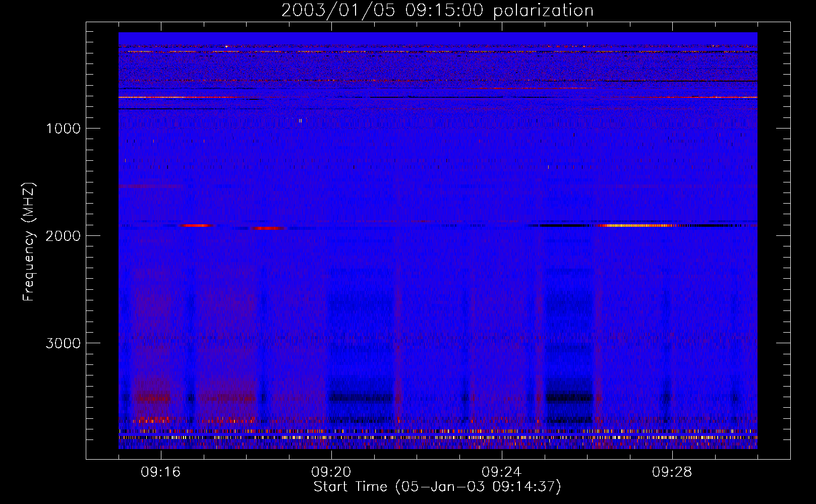Click the "Frequency (MHZ)" y-axis label
The image size is (816, 504).
pos(29,242)
